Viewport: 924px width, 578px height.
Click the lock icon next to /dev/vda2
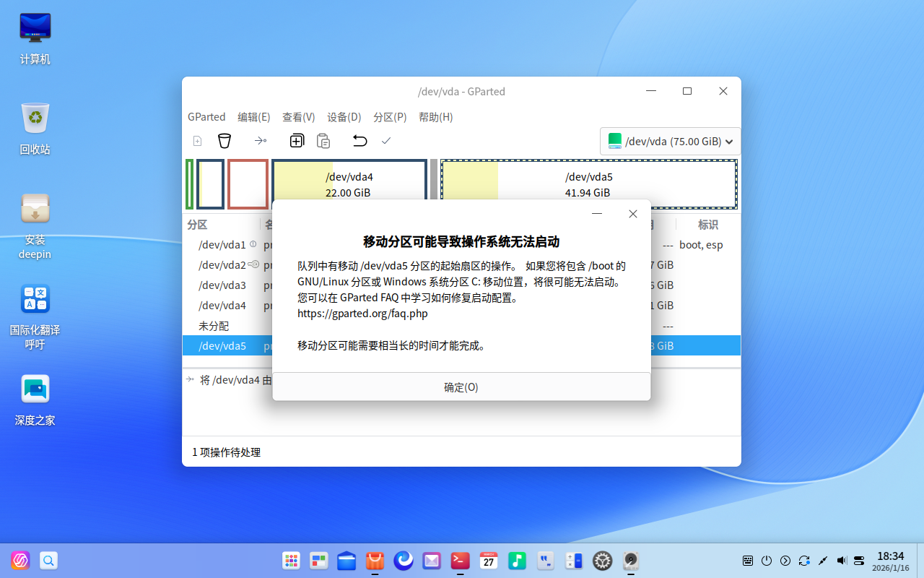(x=253, y=264)
